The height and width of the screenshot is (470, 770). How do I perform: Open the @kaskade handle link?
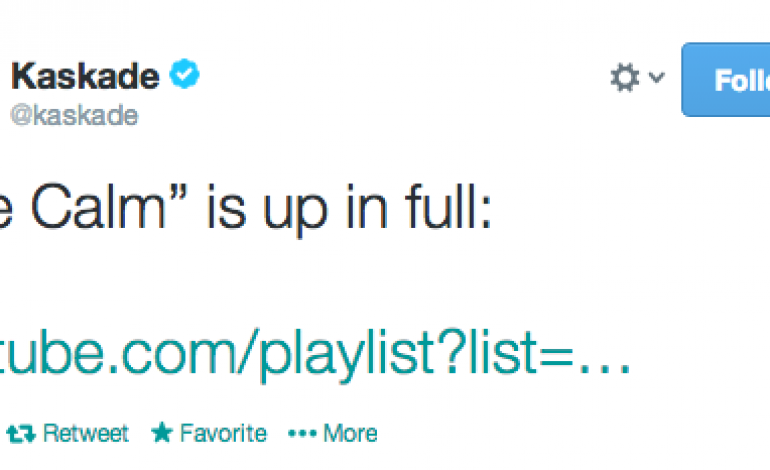coord(72,114)
